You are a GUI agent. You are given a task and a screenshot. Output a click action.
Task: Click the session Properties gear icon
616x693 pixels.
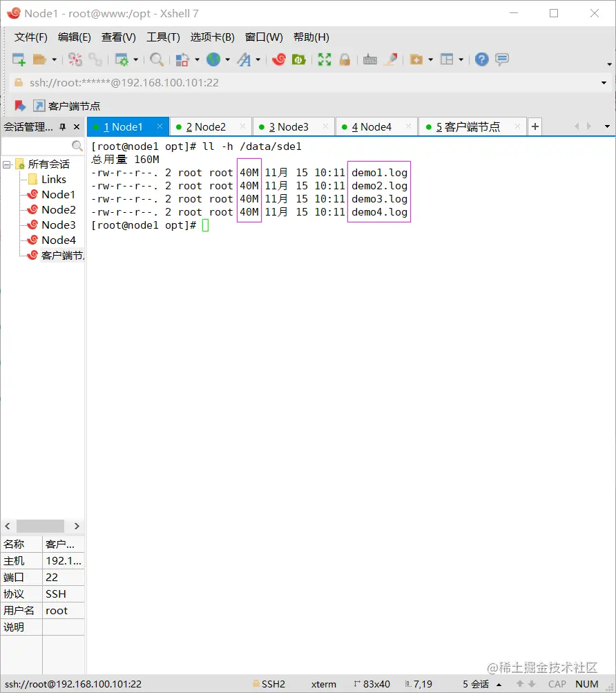pyautogui.click(x=122, y=59)
